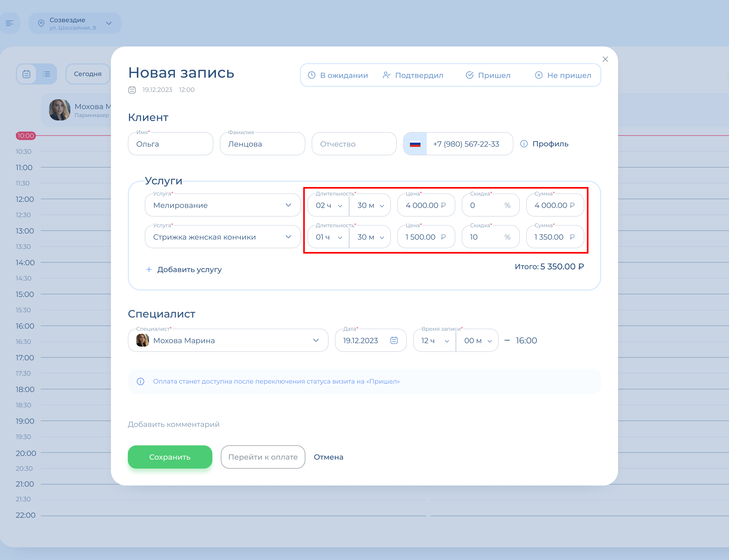Change the 01 ч duration hours dropdown

(328, 237)
